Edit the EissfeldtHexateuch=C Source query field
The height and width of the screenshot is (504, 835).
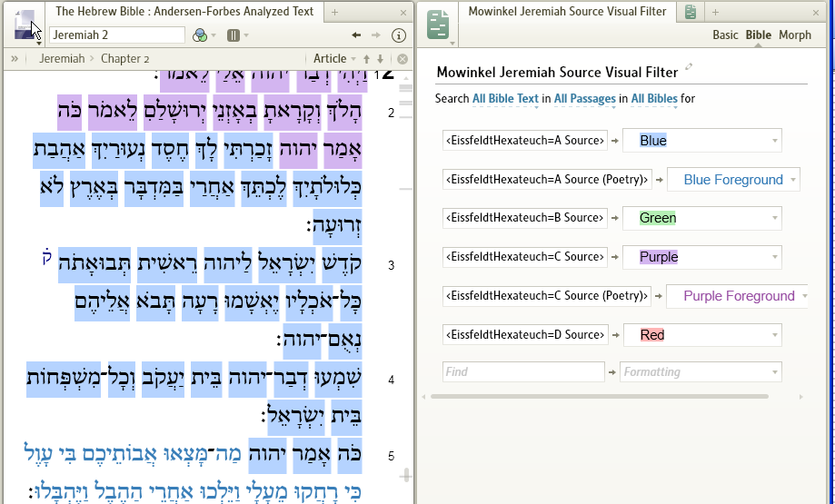[525, 257]
